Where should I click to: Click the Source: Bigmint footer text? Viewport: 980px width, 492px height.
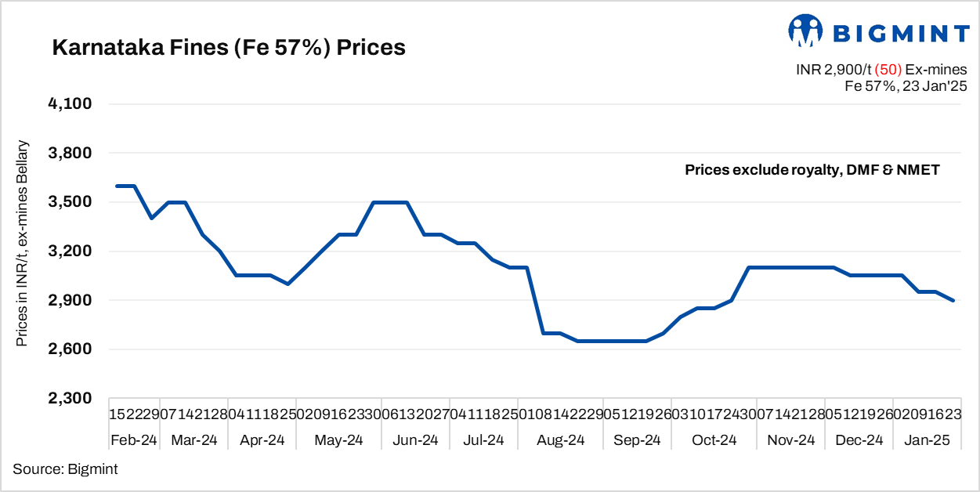pos(65,468)
